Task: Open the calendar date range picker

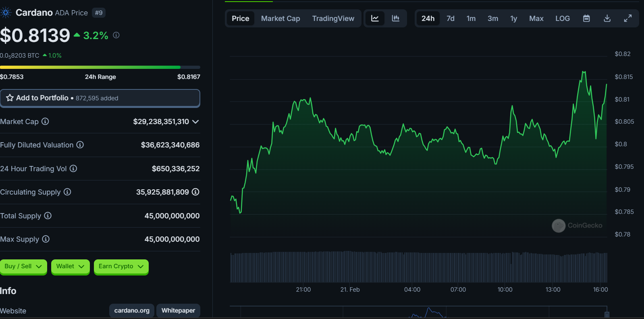Action: click(586, 18)
